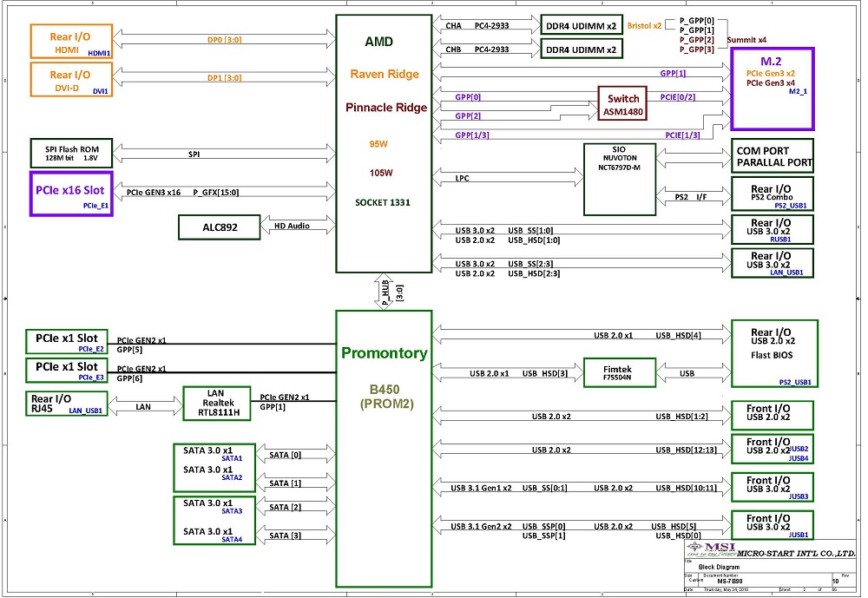Click the Rear I/O HDMI block
868x598 pixels.
(72, 43)
